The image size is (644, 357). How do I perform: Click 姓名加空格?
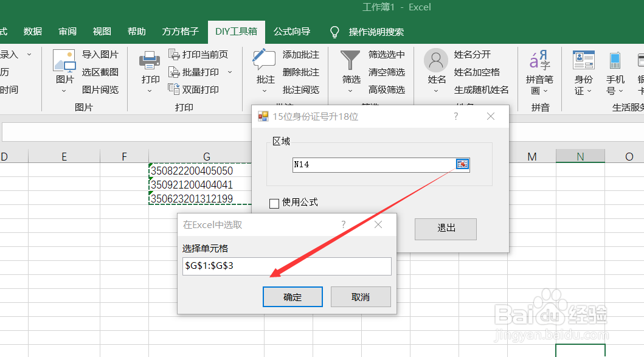click(477, 72)
